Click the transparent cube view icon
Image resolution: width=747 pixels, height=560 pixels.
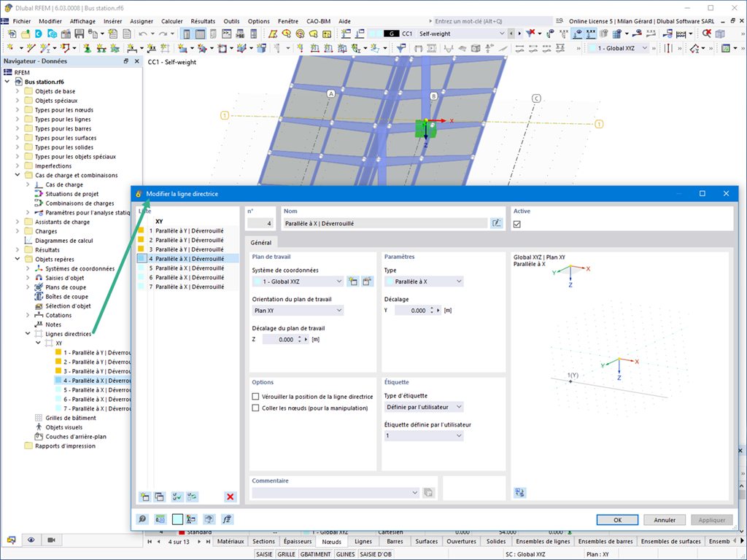click(720, 34)
